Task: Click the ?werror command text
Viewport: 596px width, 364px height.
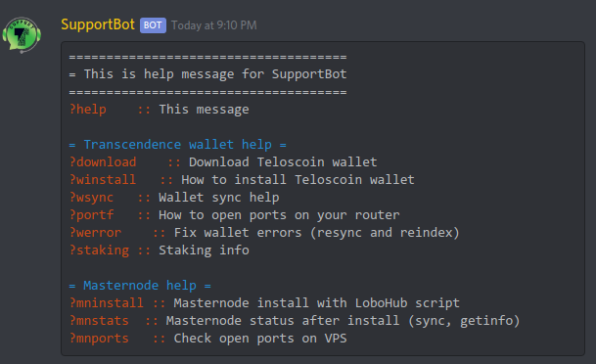Action: click(95, 233)
